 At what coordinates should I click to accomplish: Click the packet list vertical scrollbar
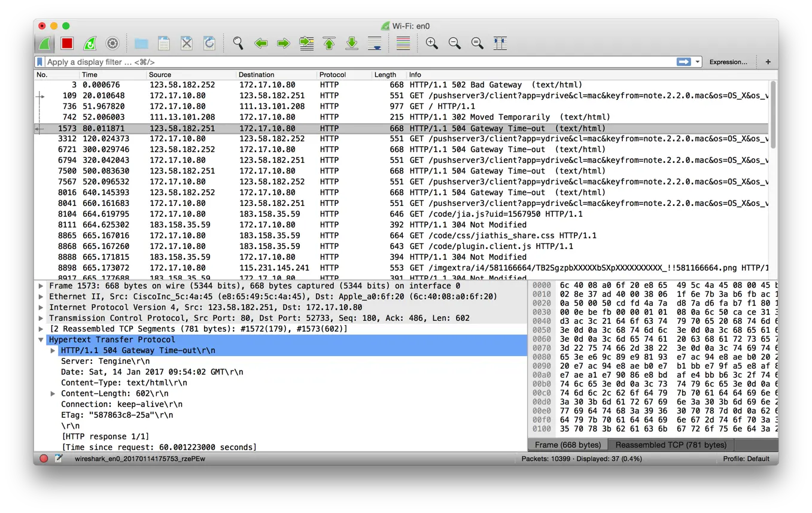coord(773,115)
